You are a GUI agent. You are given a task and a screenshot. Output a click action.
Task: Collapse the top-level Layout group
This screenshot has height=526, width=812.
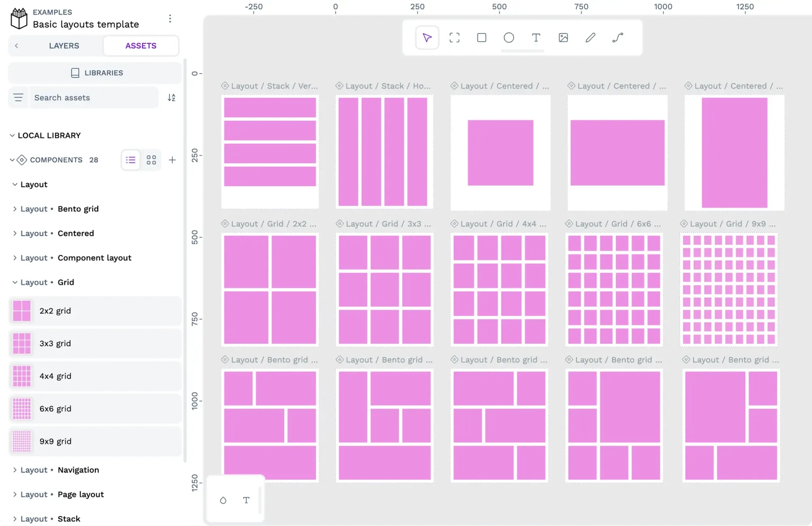(x=15, y=184)
